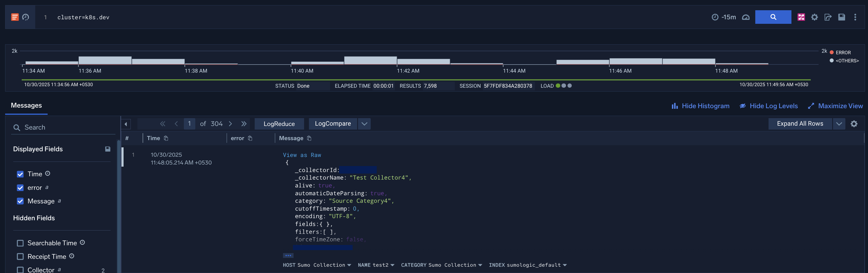Click the View as Raw link
This screenshot has width=868, height=273.
(302, 155)
